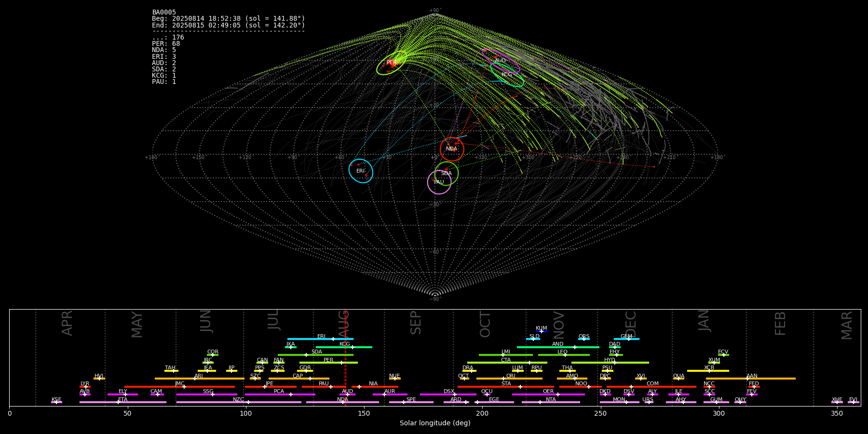Click the LEO shower bar in timeline
Screen dimensions: 868x434
(x=564, y=355)
